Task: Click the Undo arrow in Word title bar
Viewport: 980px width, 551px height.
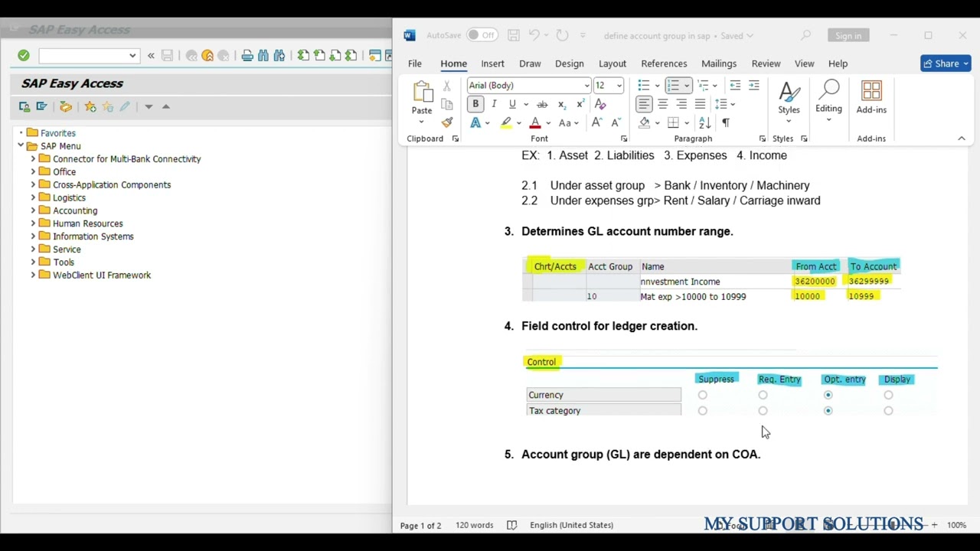Action: [534, 35]
